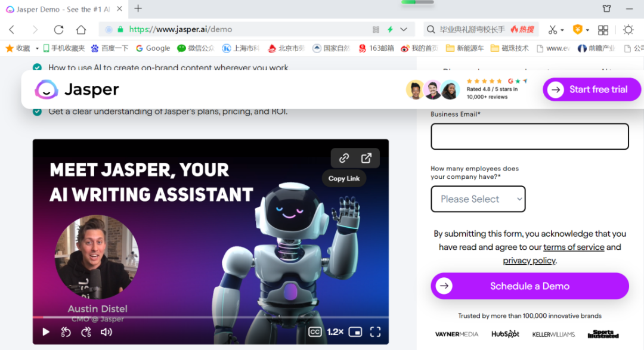Image resolution: width=644 pixels, height=350 pixels.
Task: Toggle closed captions CC on video
Action: (315, 332)
